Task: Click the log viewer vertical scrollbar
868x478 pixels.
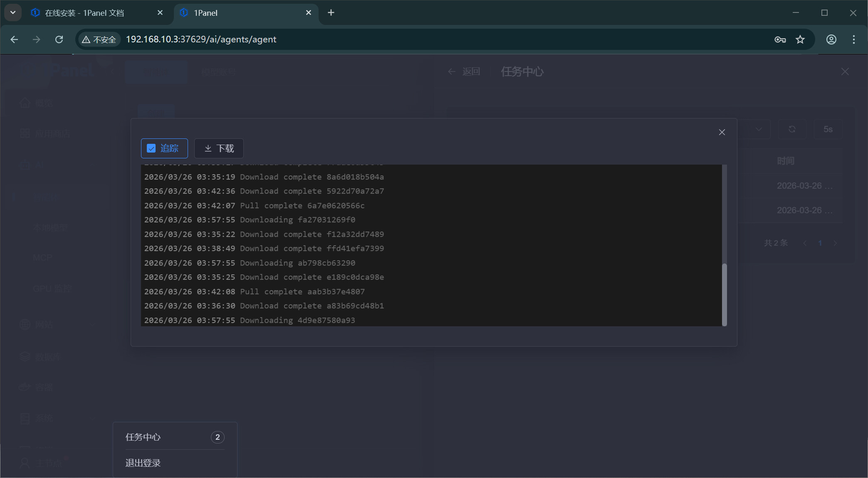Action: point(724,294)
